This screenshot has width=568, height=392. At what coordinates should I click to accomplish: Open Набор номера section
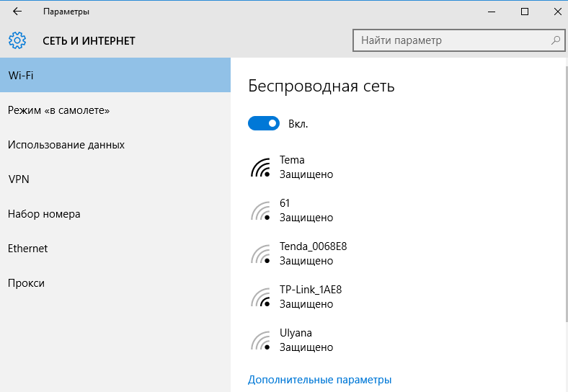pyautogui.click(x=115, y=214)
